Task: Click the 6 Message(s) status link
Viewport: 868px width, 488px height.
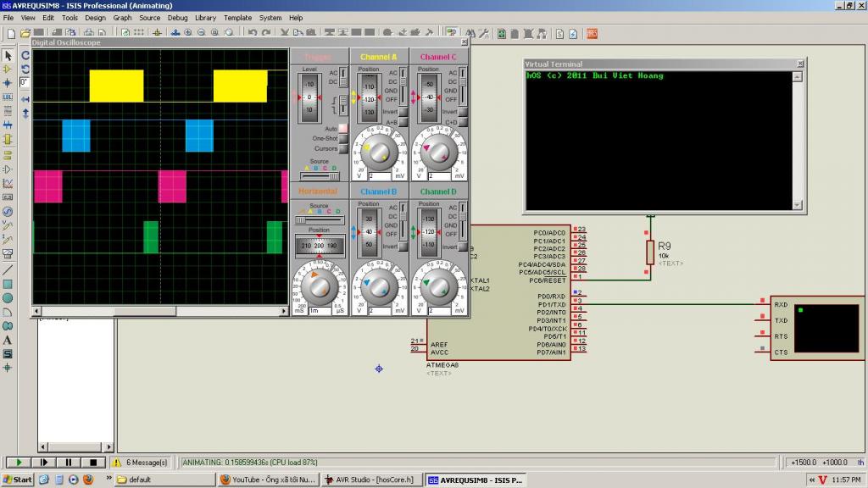Action: tap(146, 463)
